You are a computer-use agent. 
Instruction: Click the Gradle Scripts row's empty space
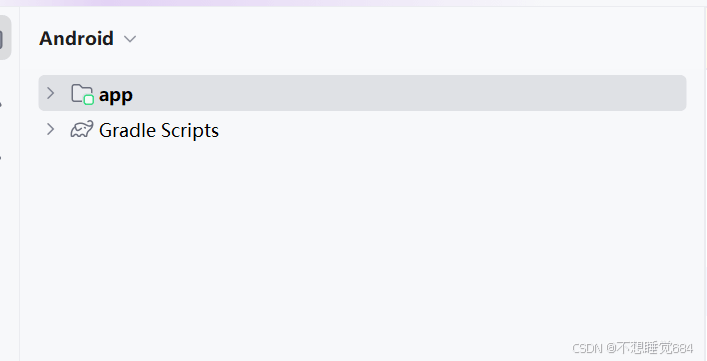point(452,130)
